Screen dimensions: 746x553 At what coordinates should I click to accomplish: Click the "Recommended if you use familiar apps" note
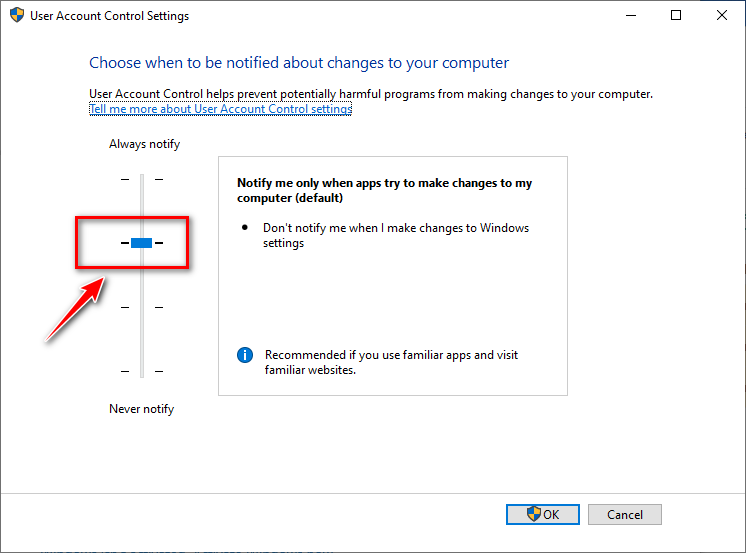click(x=391, y=362)
